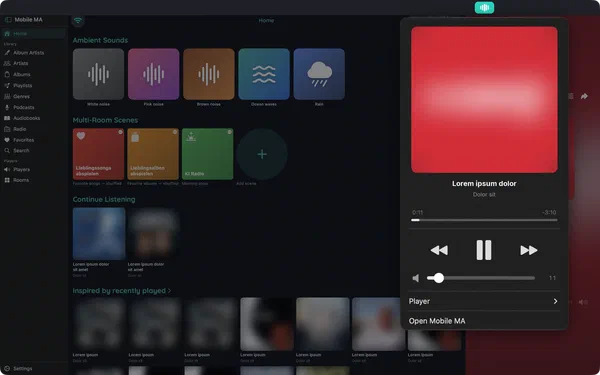Skip to next track with forward button
The width and height of the screenshot is (600, 375).
(529, 250)
